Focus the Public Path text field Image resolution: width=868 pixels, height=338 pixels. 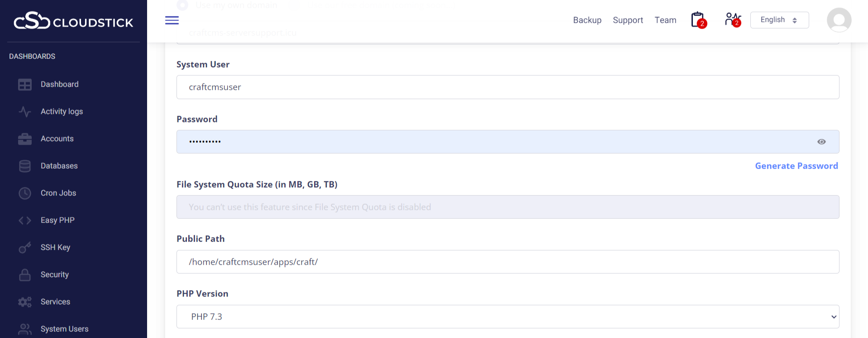coord(507,262)
